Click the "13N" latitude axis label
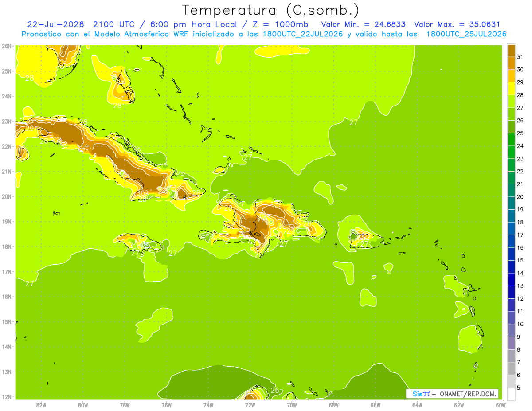The image size is (532, 411). click(x=7, y=372)
